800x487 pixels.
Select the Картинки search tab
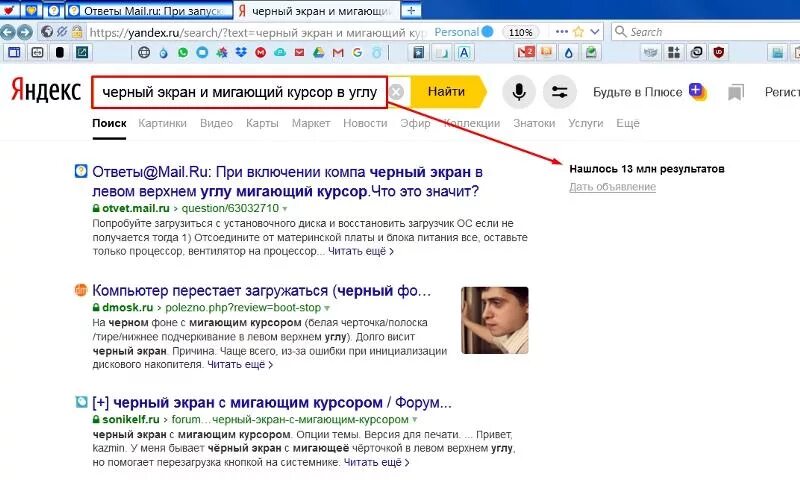click(x=162, y=123)
